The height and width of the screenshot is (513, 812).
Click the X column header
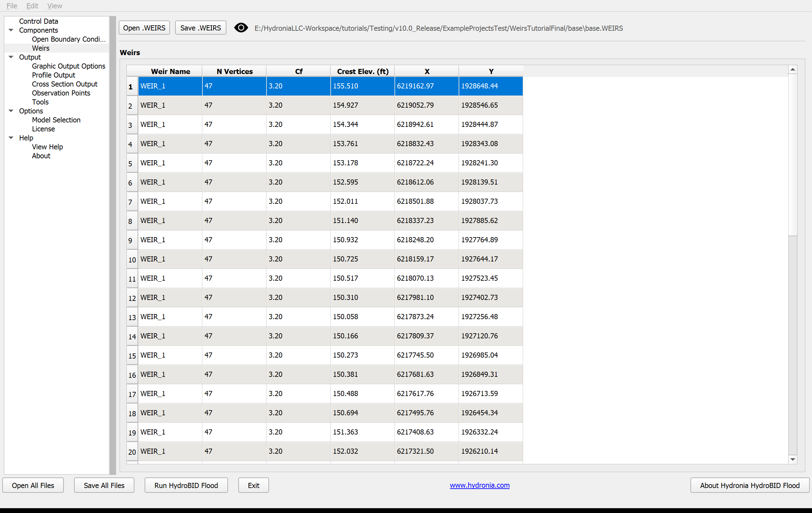pyautogui.click(x=427, y=71)
